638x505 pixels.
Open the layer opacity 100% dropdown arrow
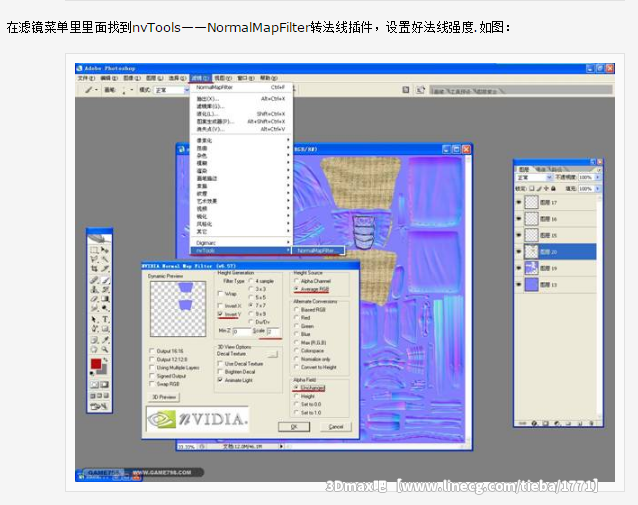coord(599,175)
